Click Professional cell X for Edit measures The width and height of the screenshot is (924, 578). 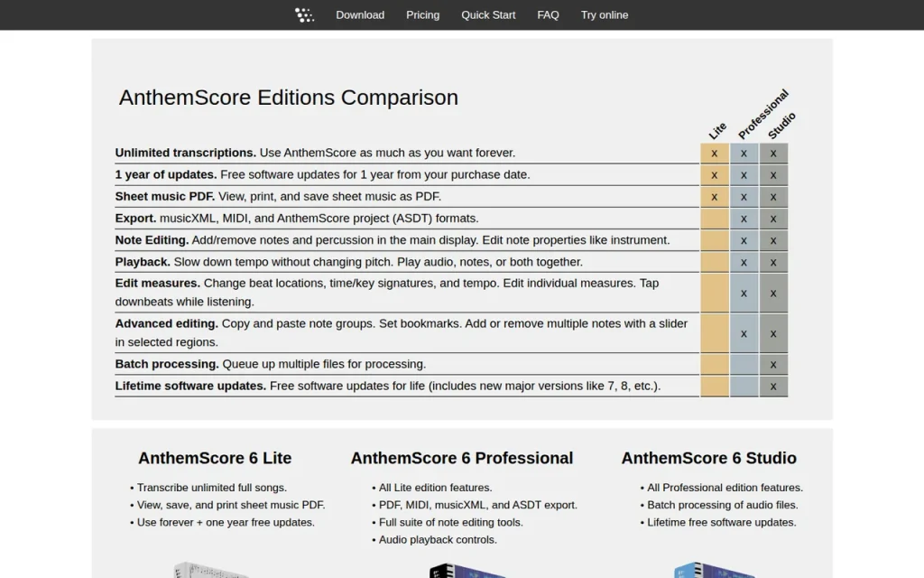744,294
